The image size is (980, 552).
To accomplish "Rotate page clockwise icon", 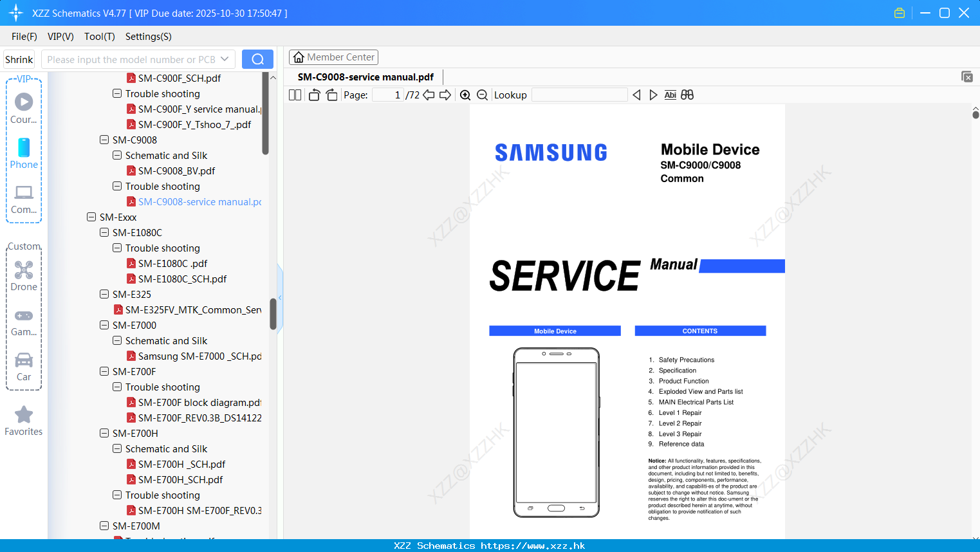I will tap(331, 95).
